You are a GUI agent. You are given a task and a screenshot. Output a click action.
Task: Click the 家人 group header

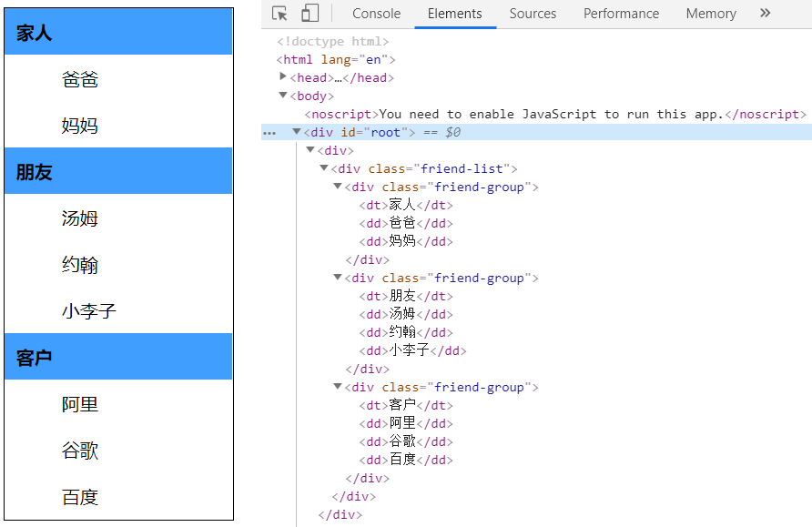click(x=118, y=32)
